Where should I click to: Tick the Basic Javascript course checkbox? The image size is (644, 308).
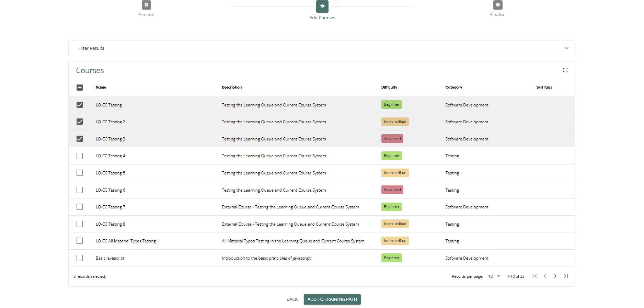tap(80, 258)
